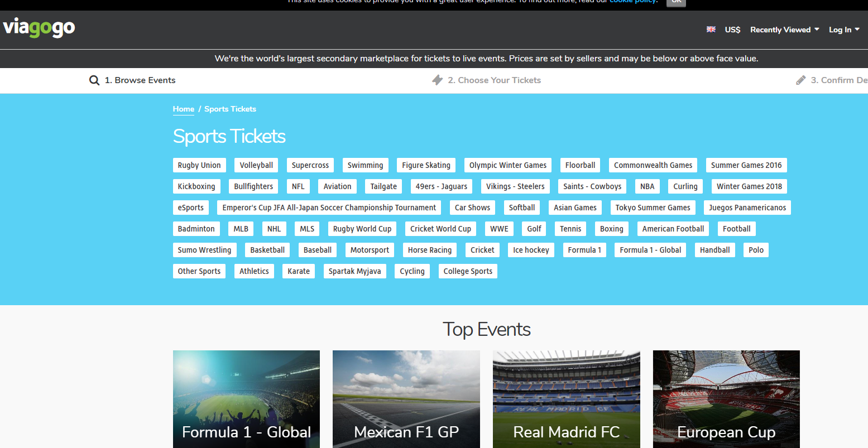Screen dimensions: 868x448
Task: Open the Real Madrid FC event card
Action: pyautogui.click(x=567, y=399)
